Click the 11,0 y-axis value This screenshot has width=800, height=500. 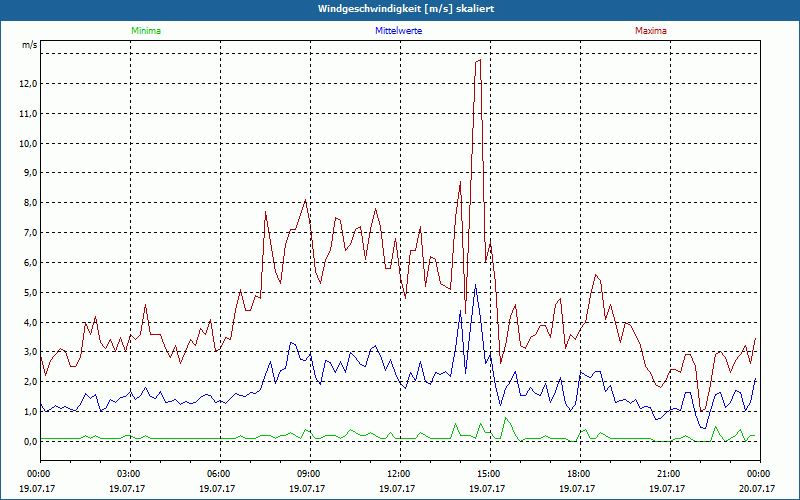click(28, 113)
